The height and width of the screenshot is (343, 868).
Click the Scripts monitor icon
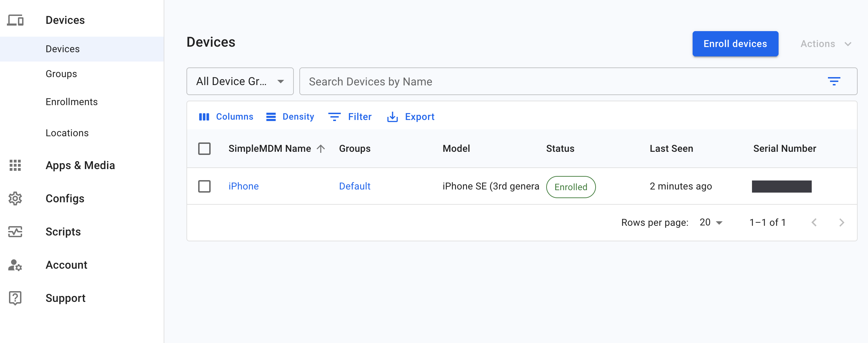[x=15, y=232]
